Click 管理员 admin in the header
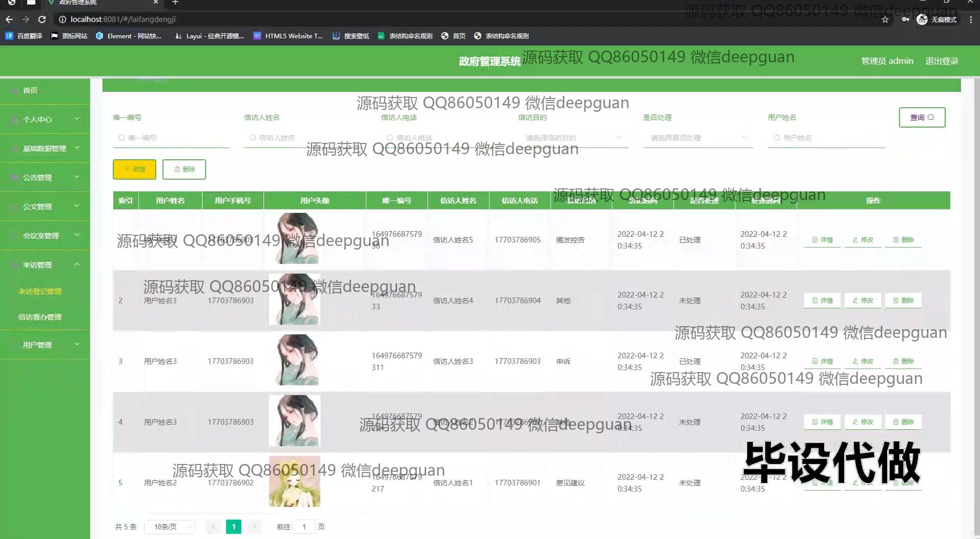Screen dimensions: 980x539 pyautogui.click(x=887, y=61)
